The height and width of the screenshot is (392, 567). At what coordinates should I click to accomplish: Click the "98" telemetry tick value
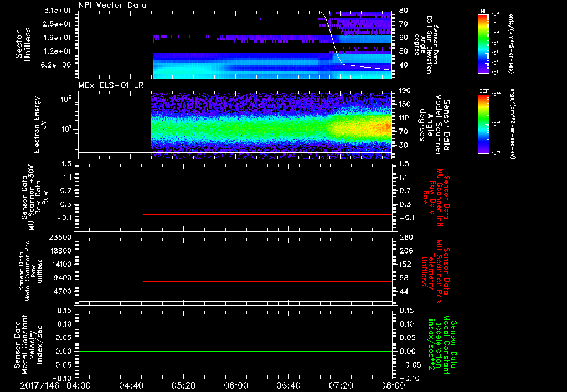[404, 278]
